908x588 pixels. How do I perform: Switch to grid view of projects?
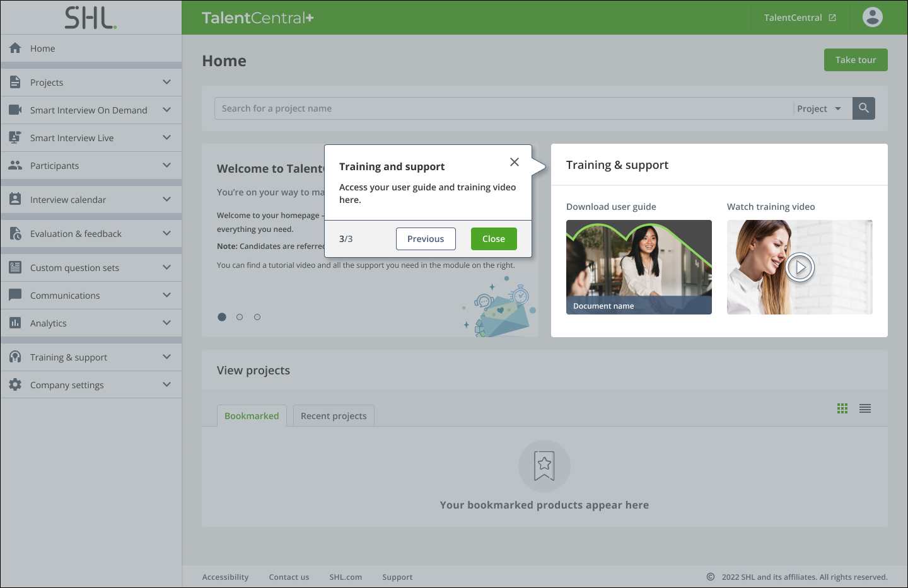pos(842,408)
